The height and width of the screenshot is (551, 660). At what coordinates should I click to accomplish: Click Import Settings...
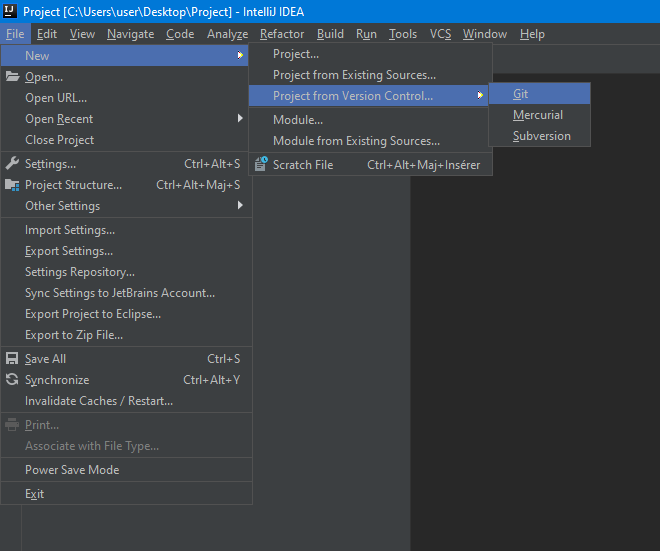point(126,230)
